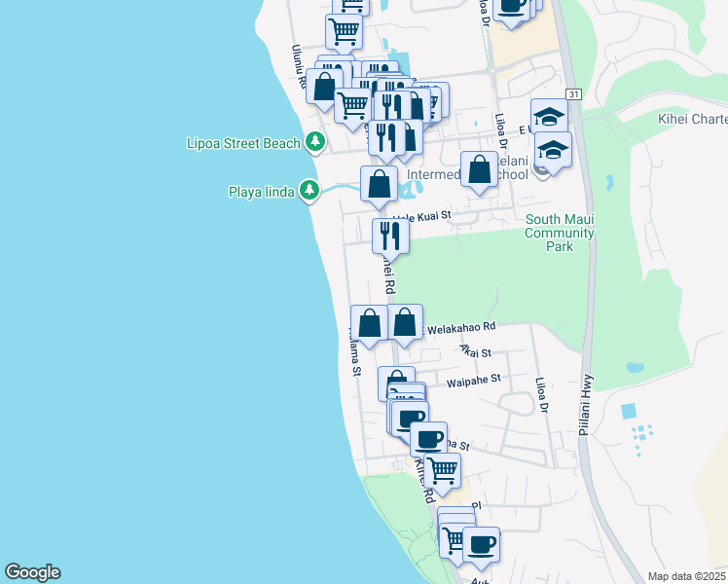
Task: Click the South Maui Community Park label
Action: 560,233
